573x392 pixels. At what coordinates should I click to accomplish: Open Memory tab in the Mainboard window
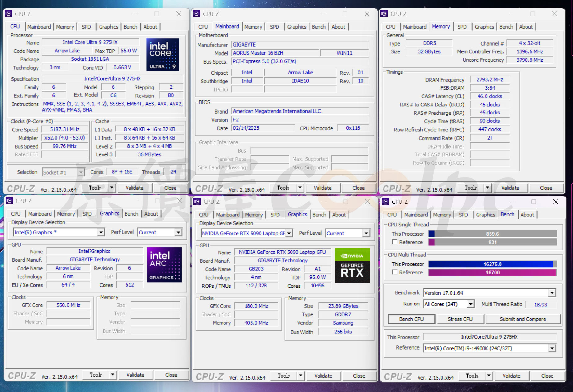pyautogui.click(x=253, y=27)
